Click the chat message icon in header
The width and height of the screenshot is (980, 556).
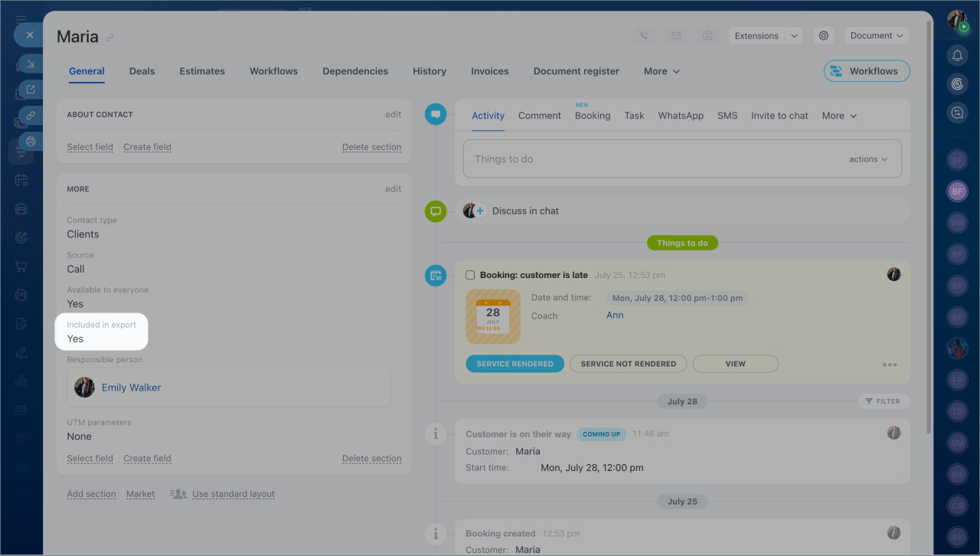click(707, 36)
